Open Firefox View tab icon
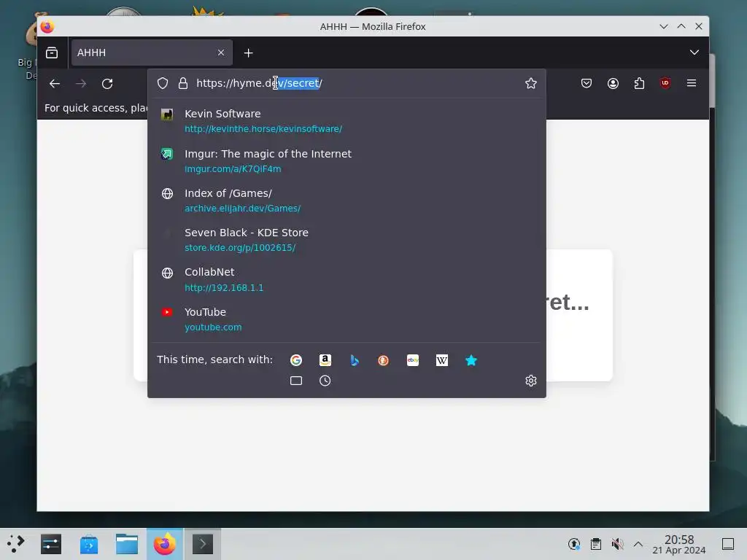The width and height of the screenshot is (747, 560). (x=52, y=52)
